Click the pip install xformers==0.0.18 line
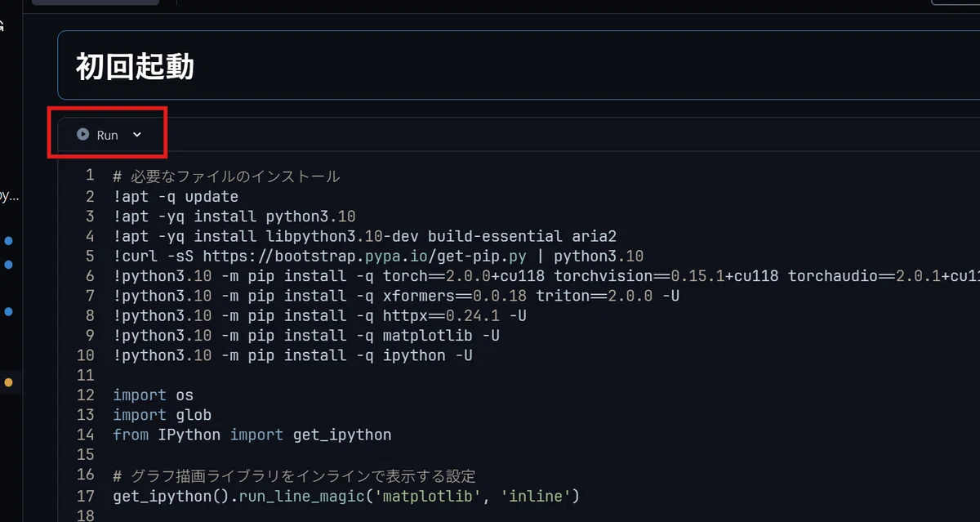Image resolution: width=980 pixels, height=522 pixels. 396,296
